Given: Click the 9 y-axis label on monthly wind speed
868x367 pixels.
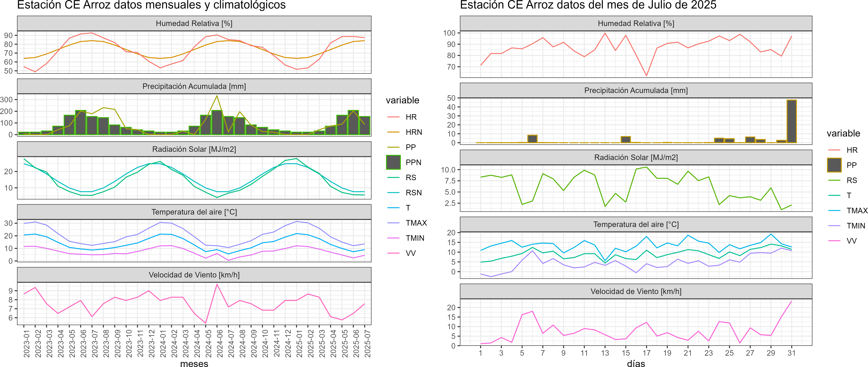Looking at the screenshot, I should [x=11, y=291].
